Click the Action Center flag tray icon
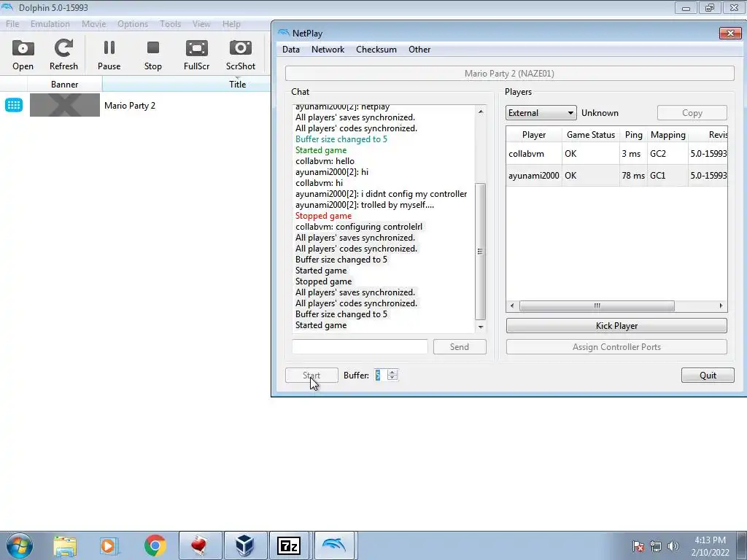Viewport: 747px width, 560px height. coord(638,546)
